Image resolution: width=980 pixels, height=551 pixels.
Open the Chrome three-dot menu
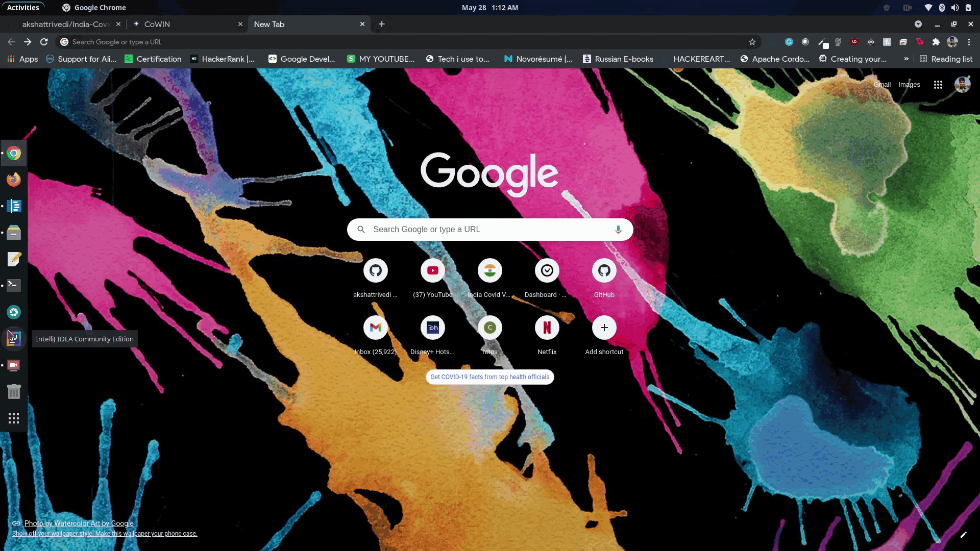click(x=969, y=42)
